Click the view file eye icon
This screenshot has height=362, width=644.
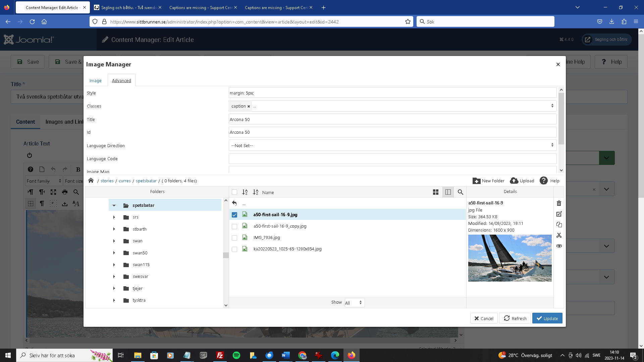click(x=559, y=246)
